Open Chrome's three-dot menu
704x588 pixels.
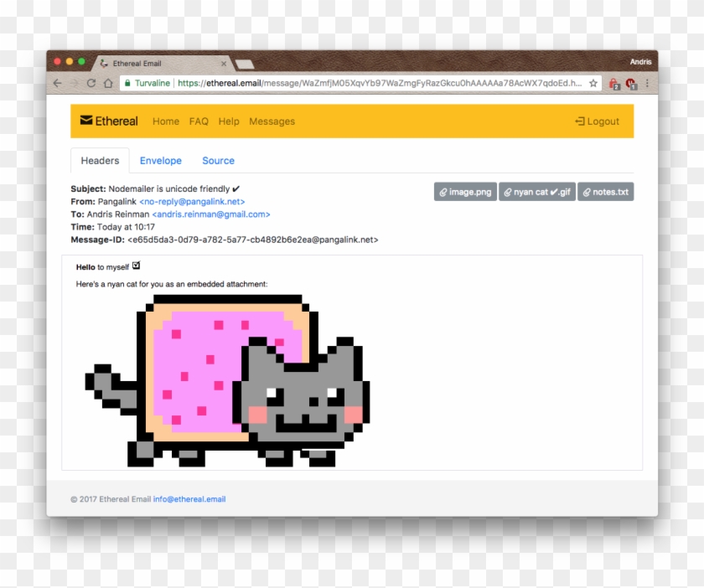[x=647, y=84]
